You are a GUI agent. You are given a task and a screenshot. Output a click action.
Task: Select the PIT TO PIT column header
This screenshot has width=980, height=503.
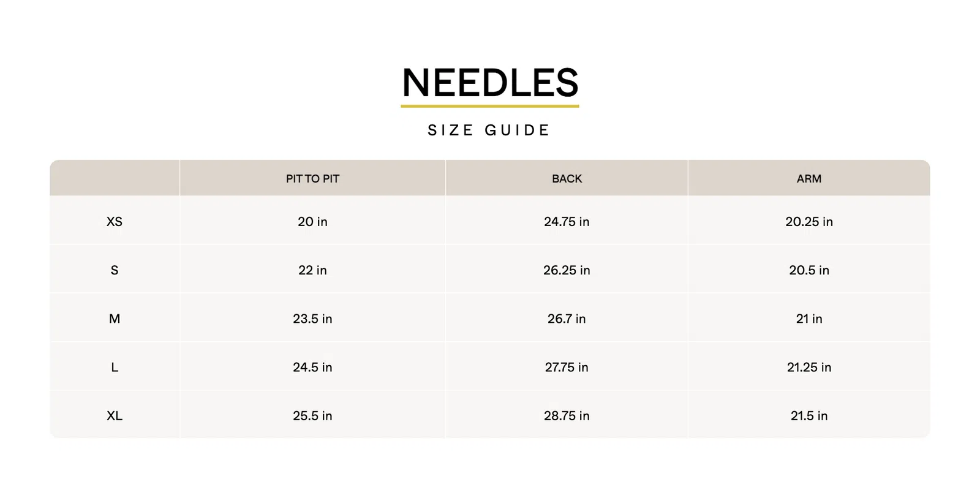(x=312, y=179)
